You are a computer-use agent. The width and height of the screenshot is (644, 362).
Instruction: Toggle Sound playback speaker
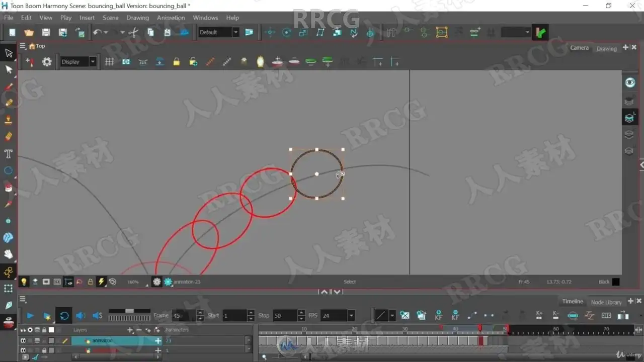(x=80, y=316)
